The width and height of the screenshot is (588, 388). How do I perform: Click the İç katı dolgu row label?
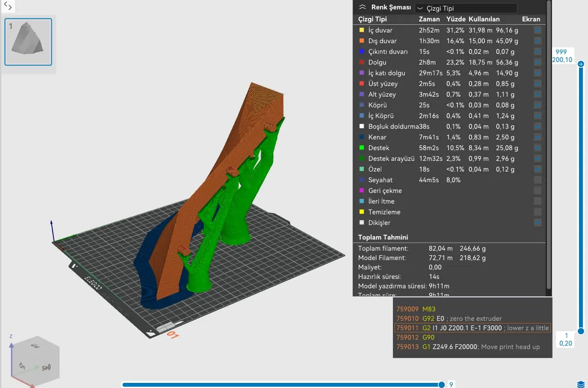pyautogui.click(x=386, y=73)
